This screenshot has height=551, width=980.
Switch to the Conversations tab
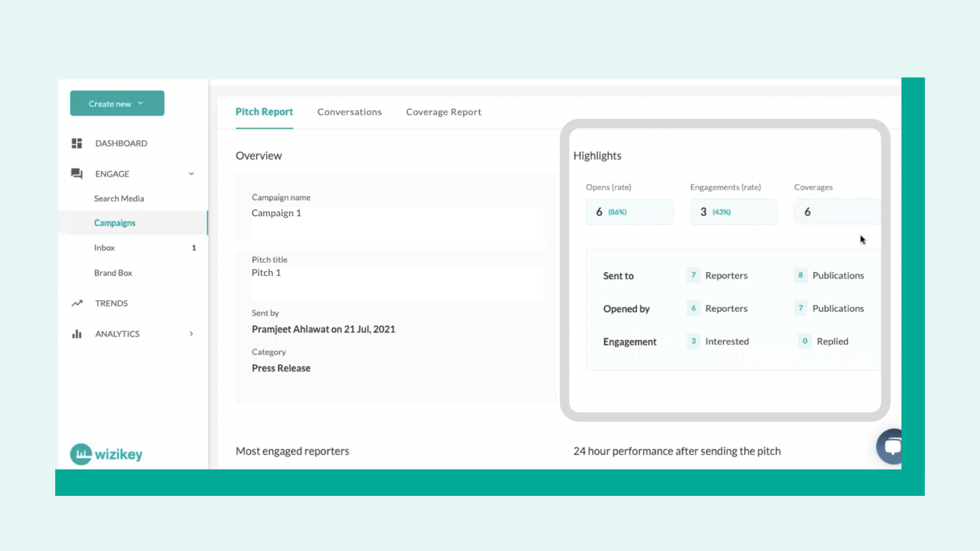(x=350, y=112)
